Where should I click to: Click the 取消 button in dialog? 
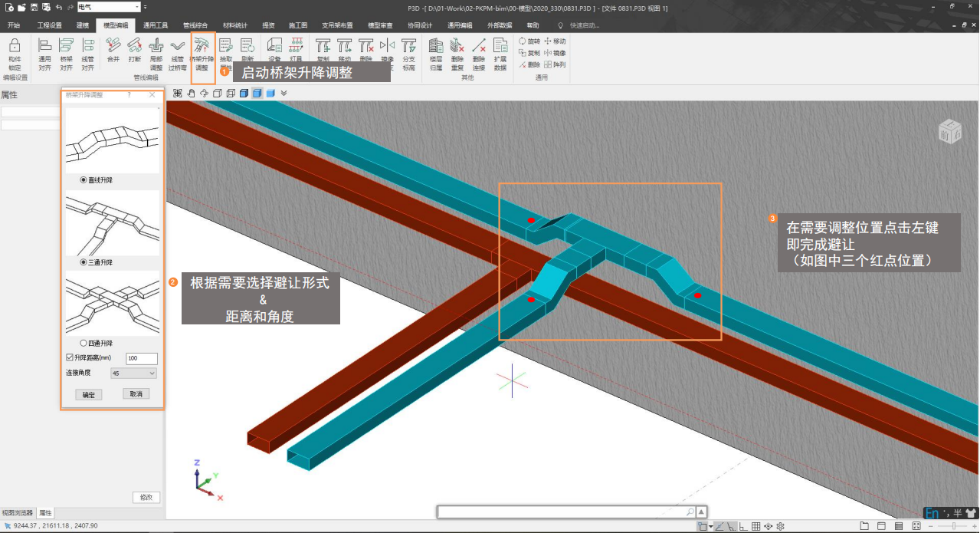136,393
